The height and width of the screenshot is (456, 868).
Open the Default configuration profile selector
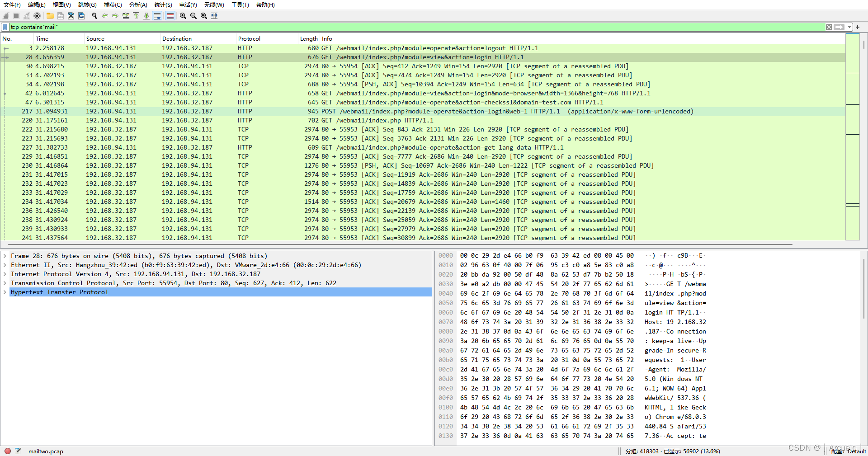pyautogui.click(x=849, y=451)
